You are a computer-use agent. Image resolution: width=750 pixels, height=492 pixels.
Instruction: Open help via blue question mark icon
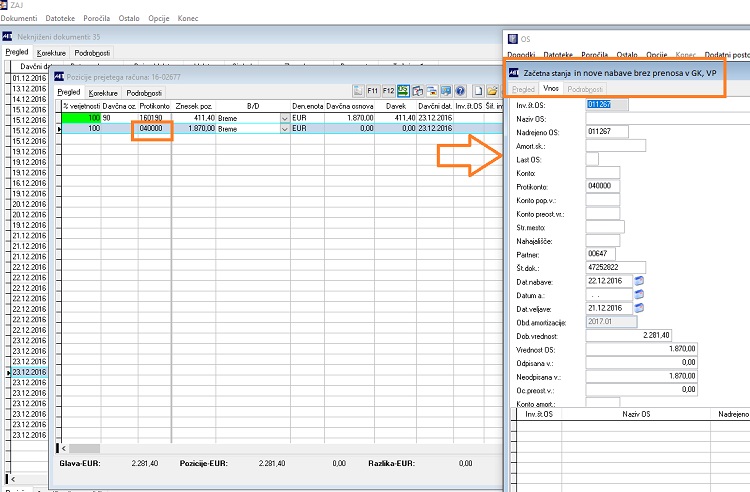(461, 90)
